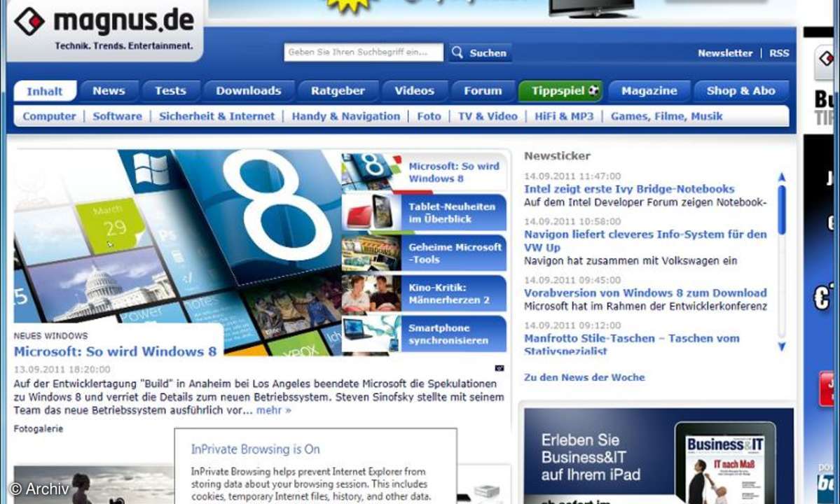Open the Forum tab
Image resolution: width=840 pixels, height=504 pixels.
483,91
